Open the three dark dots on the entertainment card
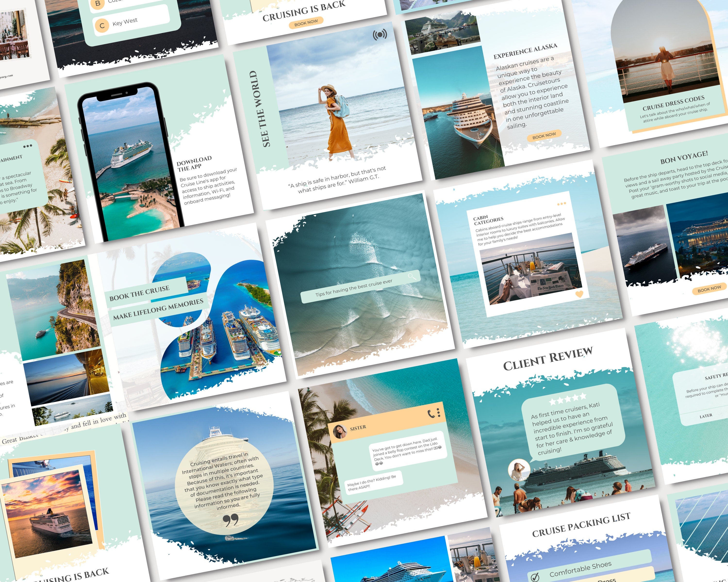728x582 pixels. point(28,146)
